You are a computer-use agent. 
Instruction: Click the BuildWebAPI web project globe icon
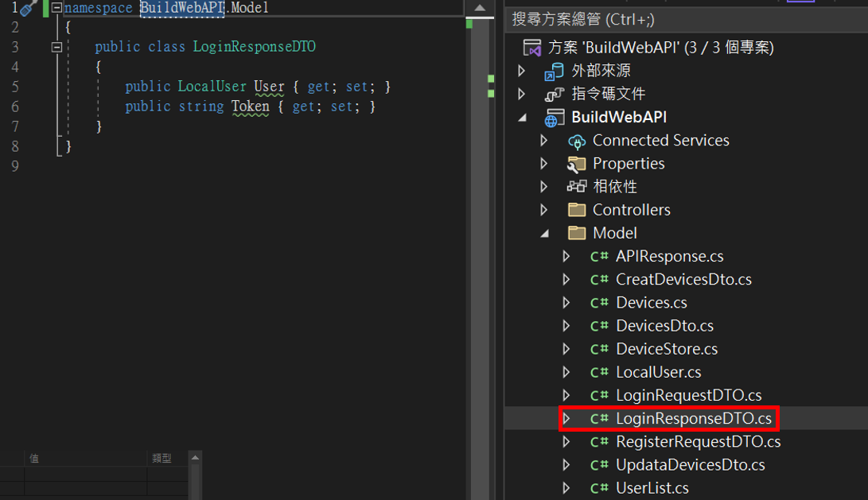[554, 118]
